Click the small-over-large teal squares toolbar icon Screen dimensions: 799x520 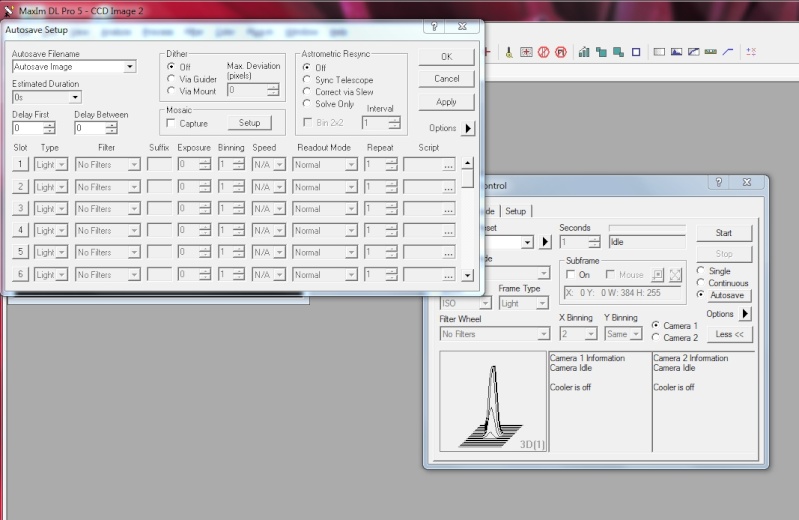[601, 52]
